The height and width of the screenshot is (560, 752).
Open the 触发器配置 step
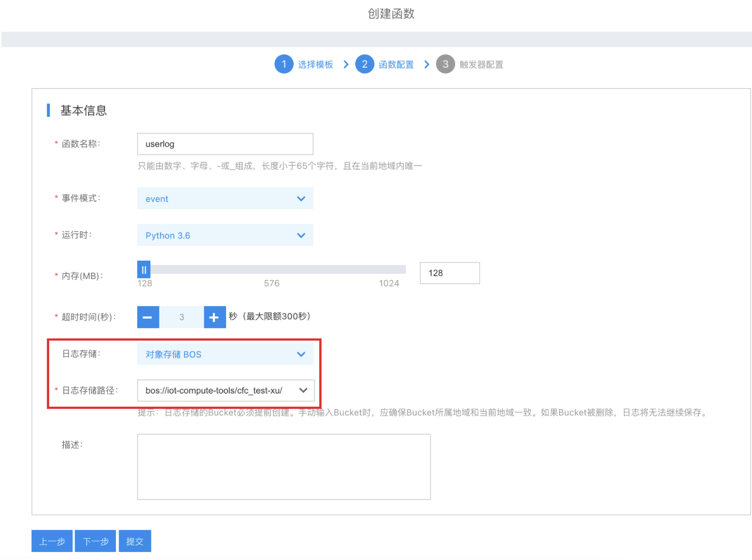click(x=481, y=65)
